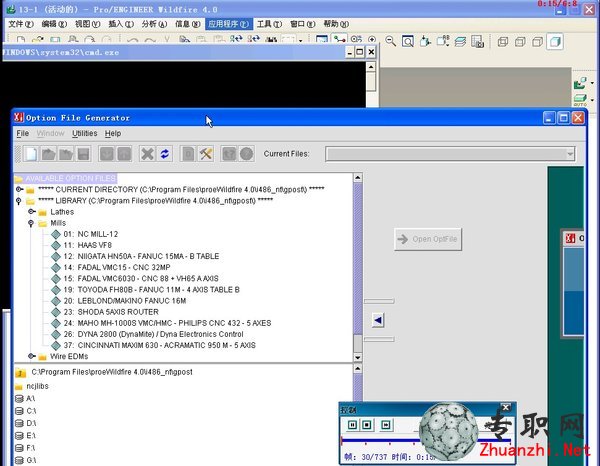This screenshot has height=466, width=600.
Task: Open the 帮助(H) menu in Pro/ENGINEER
Action: [336, 24]
